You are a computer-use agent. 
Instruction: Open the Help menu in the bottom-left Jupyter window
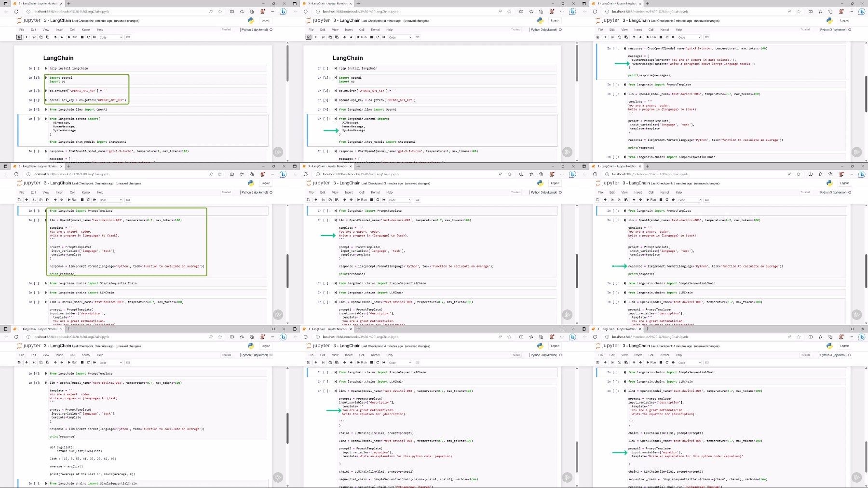[x=100, y=355]
